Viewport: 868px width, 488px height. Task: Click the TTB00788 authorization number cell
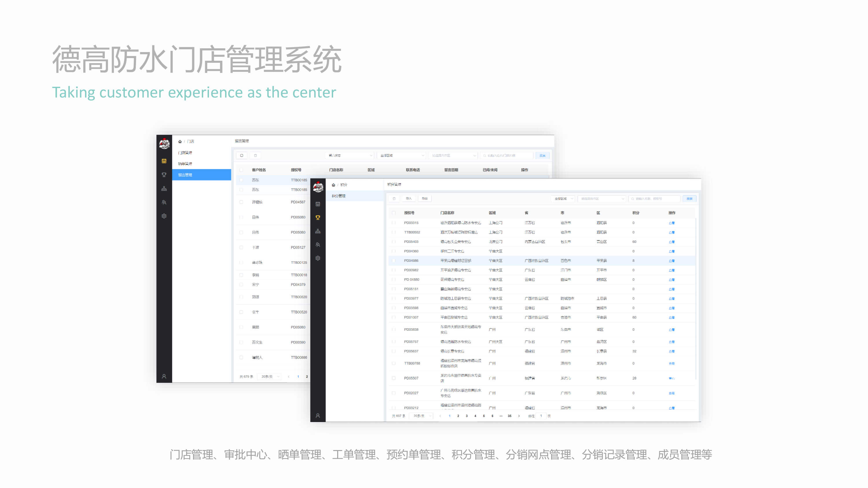[412, 363]
